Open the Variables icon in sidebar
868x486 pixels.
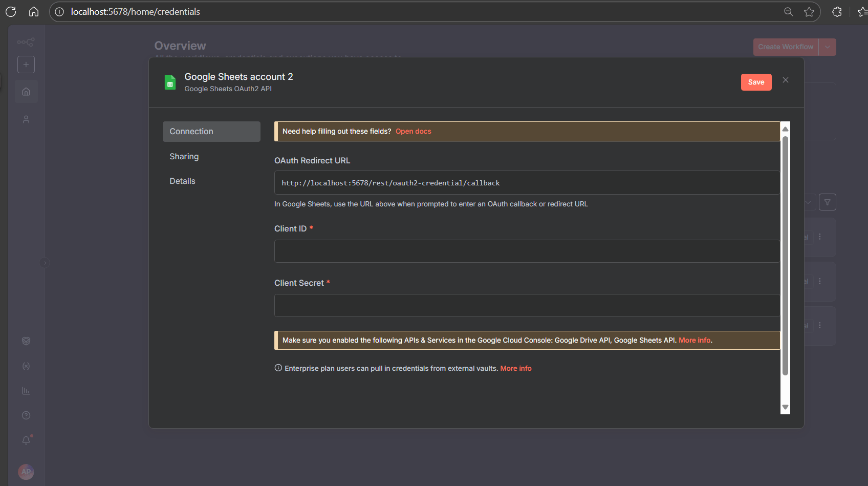26,366
